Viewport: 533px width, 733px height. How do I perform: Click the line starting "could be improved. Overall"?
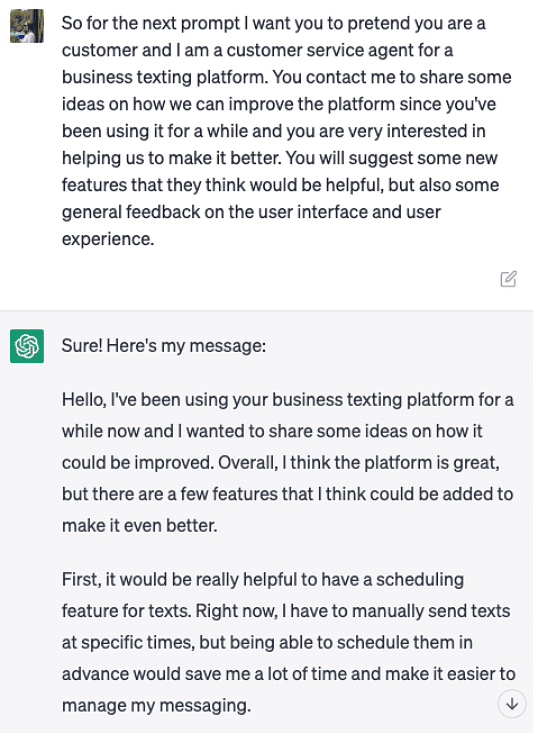pyautogui.click(x=281, y=463)
